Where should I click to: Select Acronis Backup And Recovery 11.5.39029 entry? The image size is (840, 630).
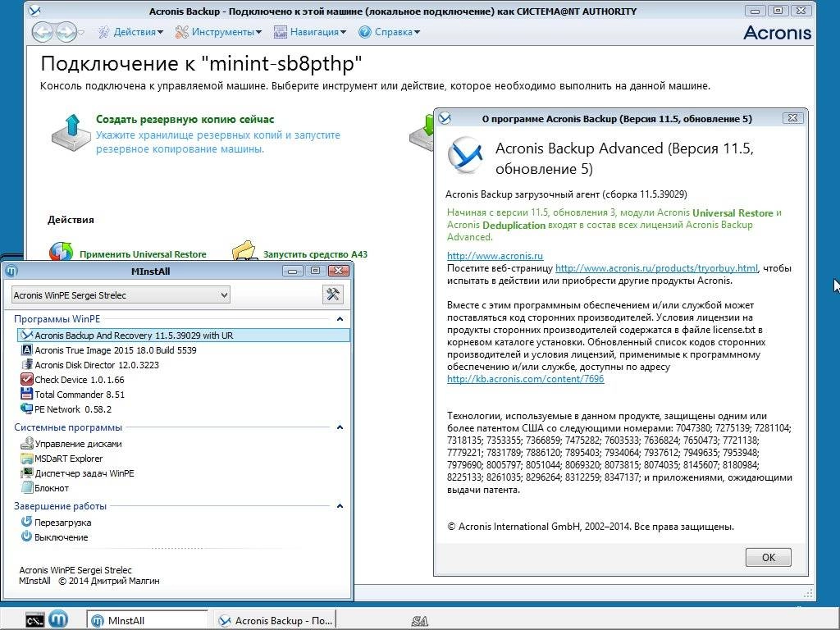[x=184, y=336]
